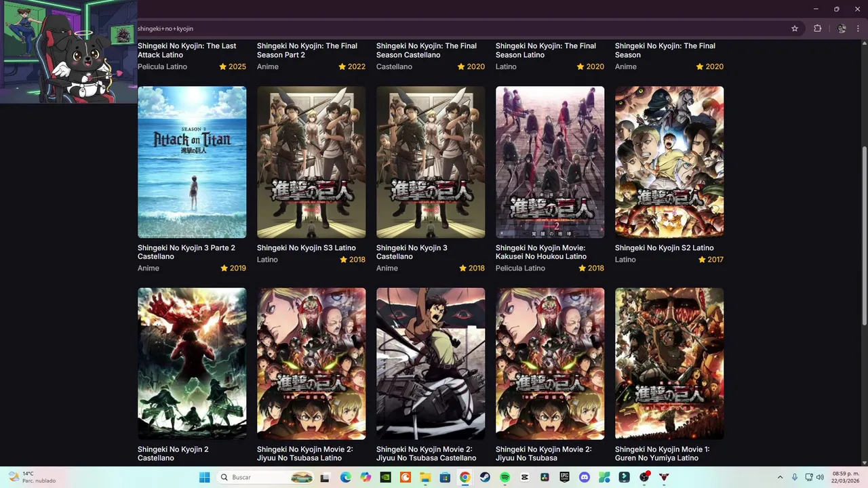Click the 2025 year on The Last Attack card

coord(237,66)
